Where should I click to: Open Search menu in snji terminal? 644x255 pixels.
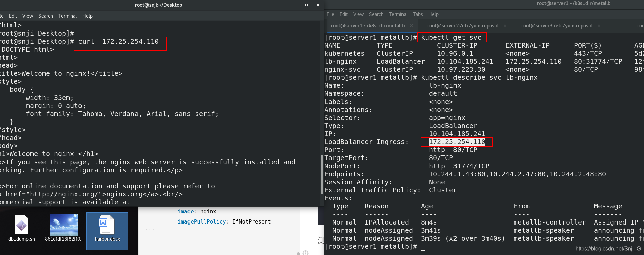coord(45,16)
